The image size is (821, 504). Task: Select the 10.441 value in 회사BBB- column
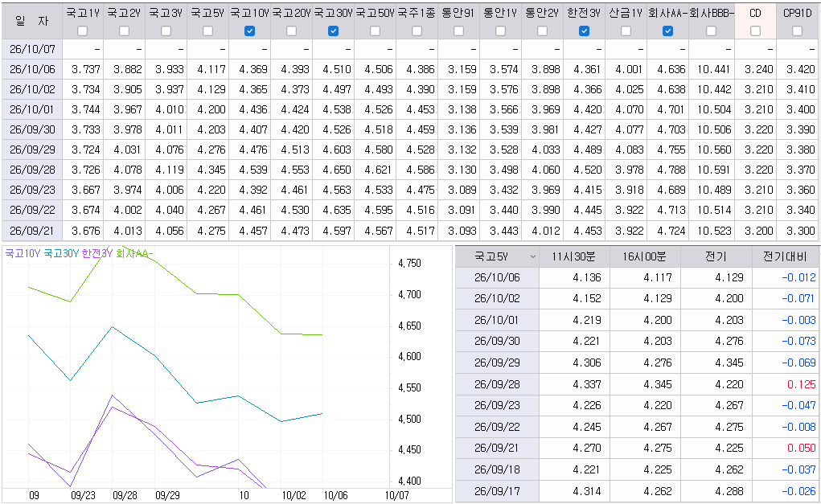(713, 69)
